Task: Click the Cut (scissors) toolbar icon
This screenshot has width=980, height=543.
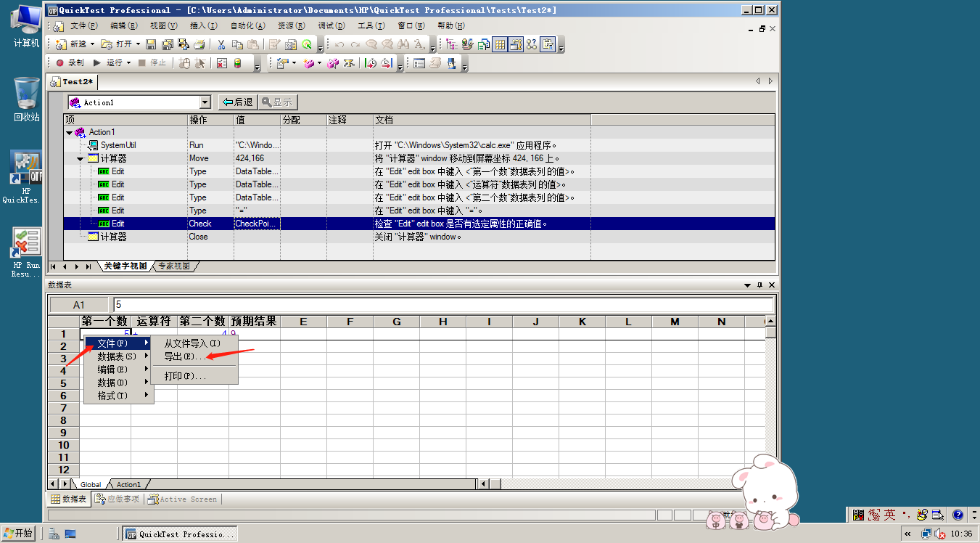Action: 221,44
